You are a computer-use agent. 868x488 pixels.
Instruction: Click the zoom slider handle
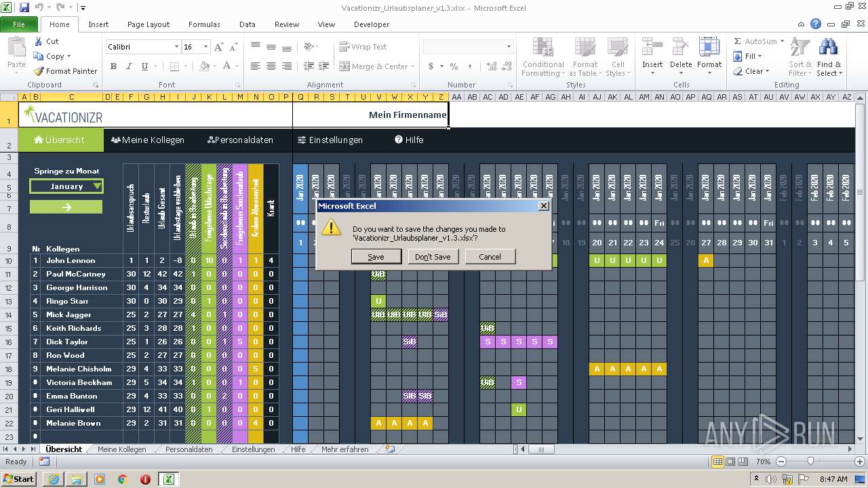[x=810, y=462]
